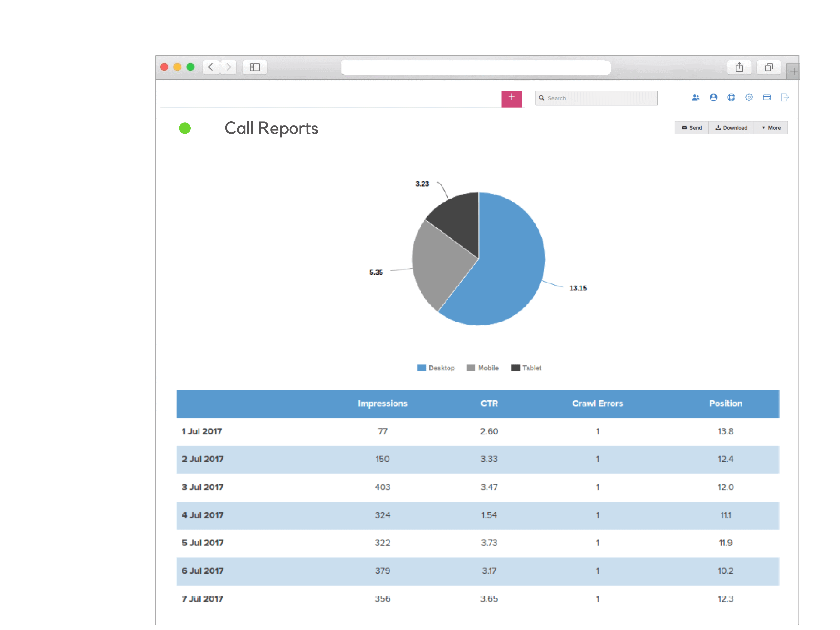Open the user profile icon
Viewport: 840px width, 630px height.
713,98
